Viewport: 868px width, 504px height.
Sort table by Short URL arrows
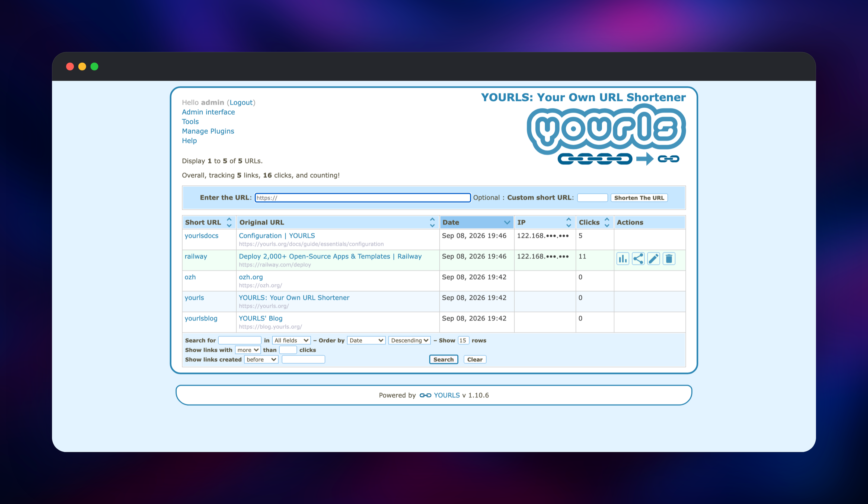coord(229,222)
